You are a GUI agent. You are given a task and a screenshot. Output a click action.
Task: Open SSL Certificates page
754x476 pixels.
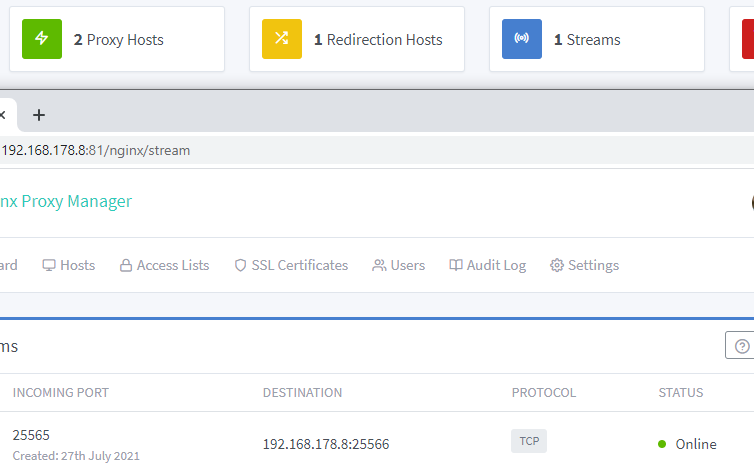291,265
